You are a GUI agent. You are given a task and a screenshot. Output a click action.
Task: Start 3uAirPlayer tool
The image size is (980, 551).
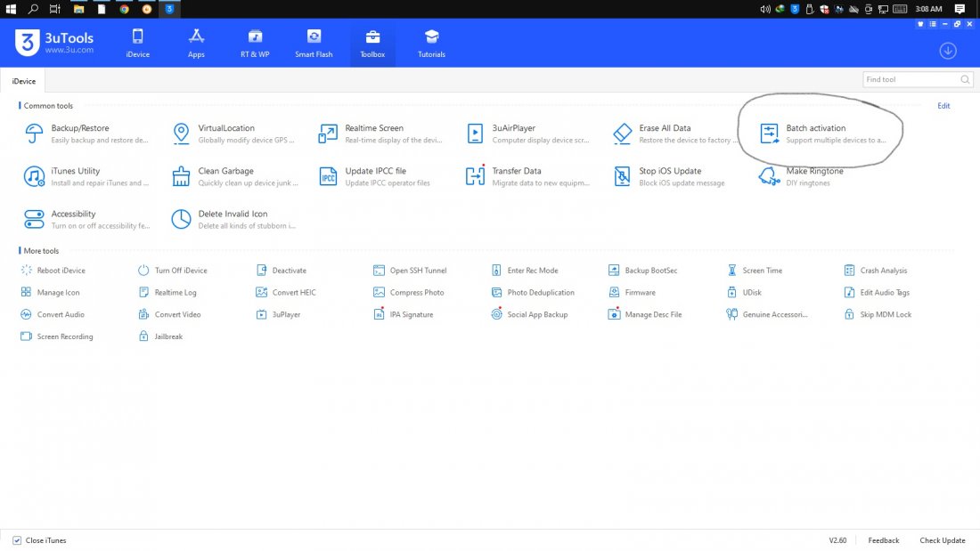pyautogui.click(x=527, y=134)
